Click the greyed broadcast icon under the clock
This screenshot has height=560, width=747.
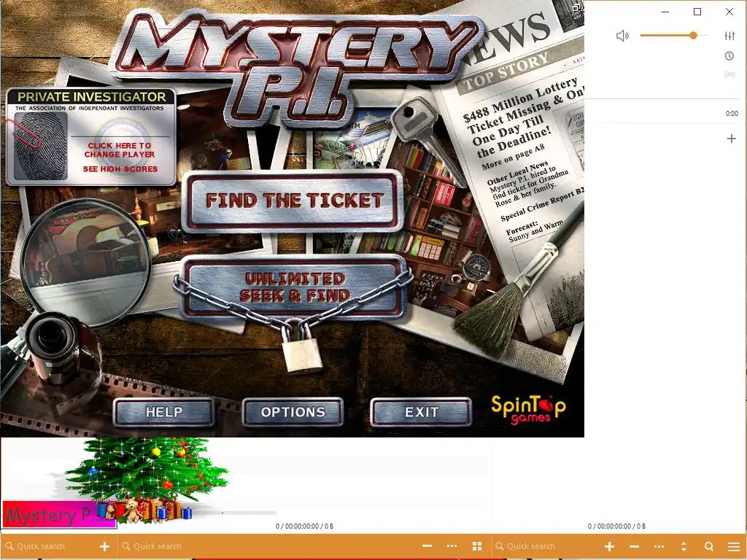tap(729, 74)
